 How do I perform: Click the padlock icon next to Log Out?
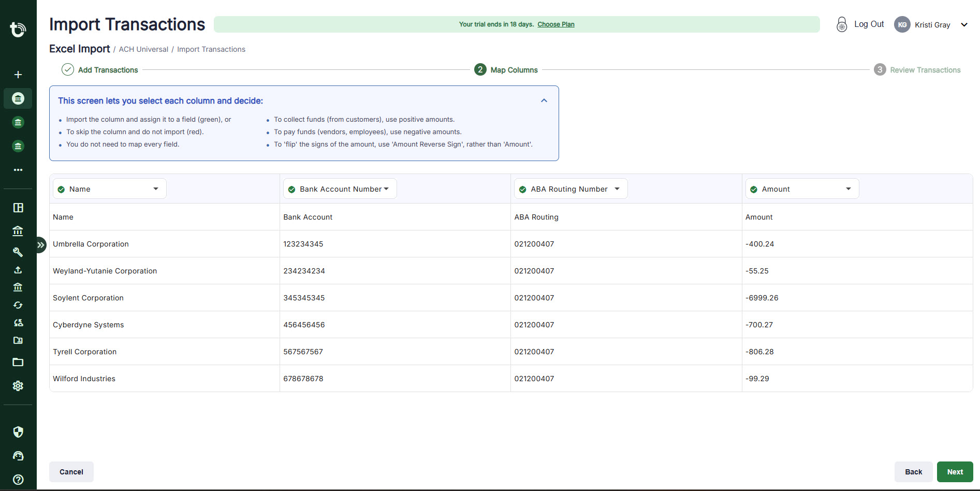(841, 24)
